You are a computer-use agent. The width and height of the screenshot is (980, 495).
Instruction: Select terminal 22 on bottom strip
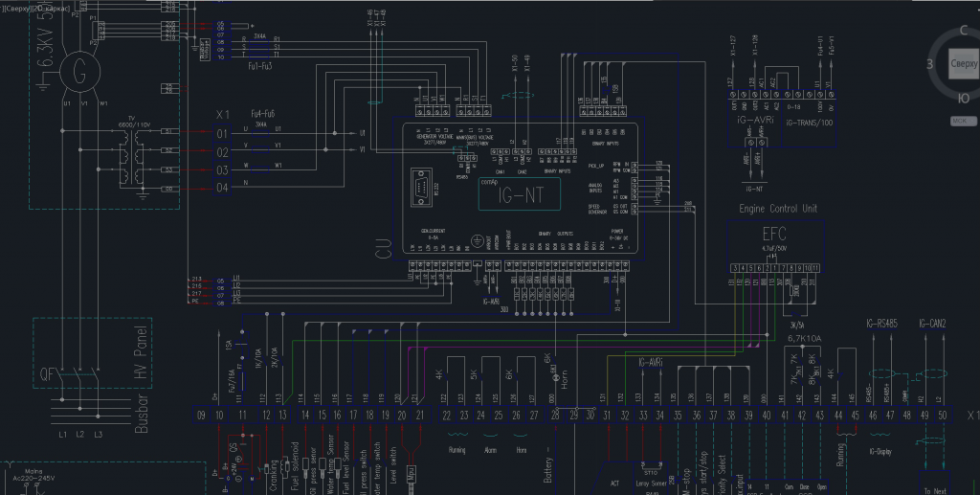click(446, 415)
